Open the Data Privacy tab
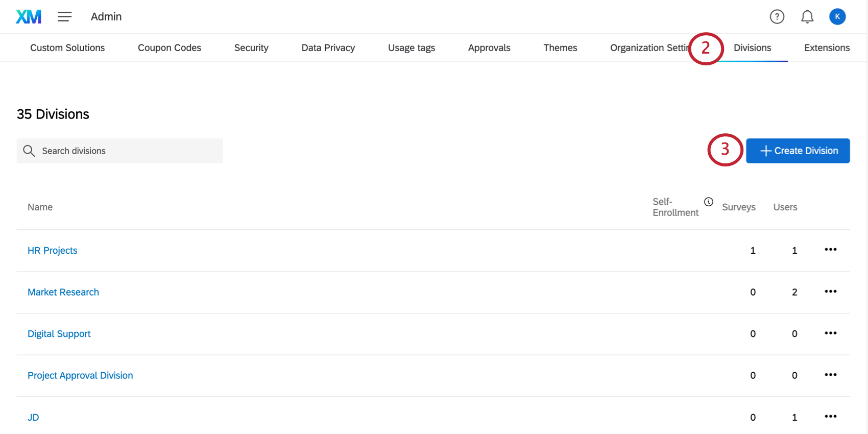 (328, 47)
